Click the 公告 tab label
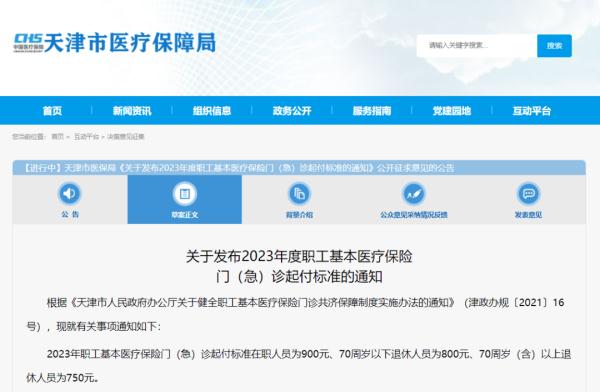The height and width of the screenshot is (392, 600). coord(70,214)
